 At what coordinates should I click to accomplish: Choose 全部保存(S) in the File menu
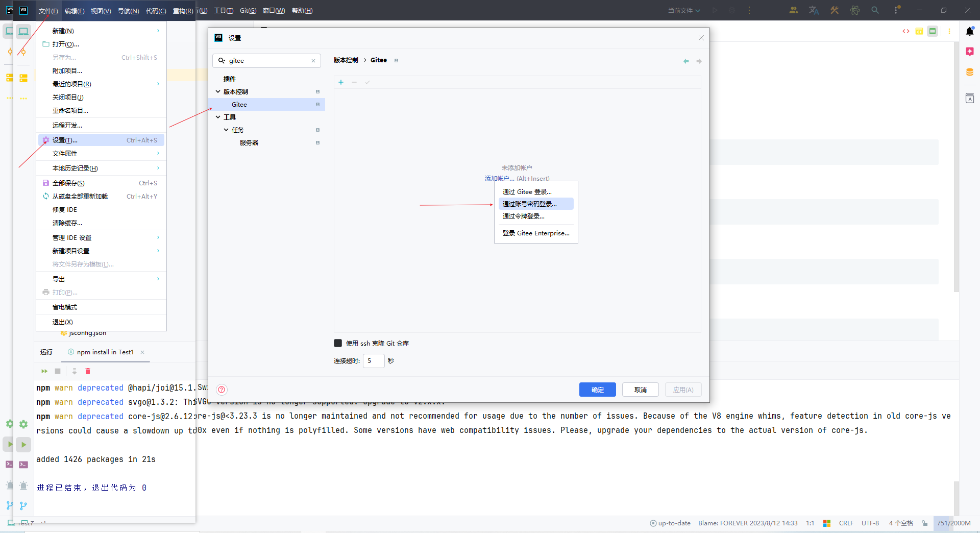(x=101, y=183)
